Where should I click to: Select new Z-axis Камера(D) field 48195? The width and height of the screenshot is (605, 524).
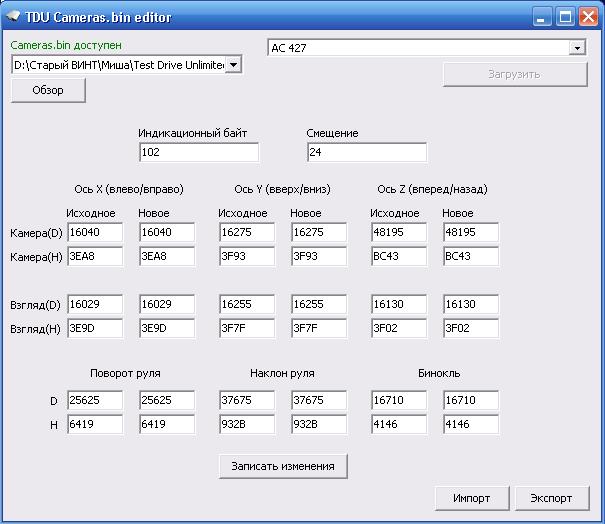(470, 232)
